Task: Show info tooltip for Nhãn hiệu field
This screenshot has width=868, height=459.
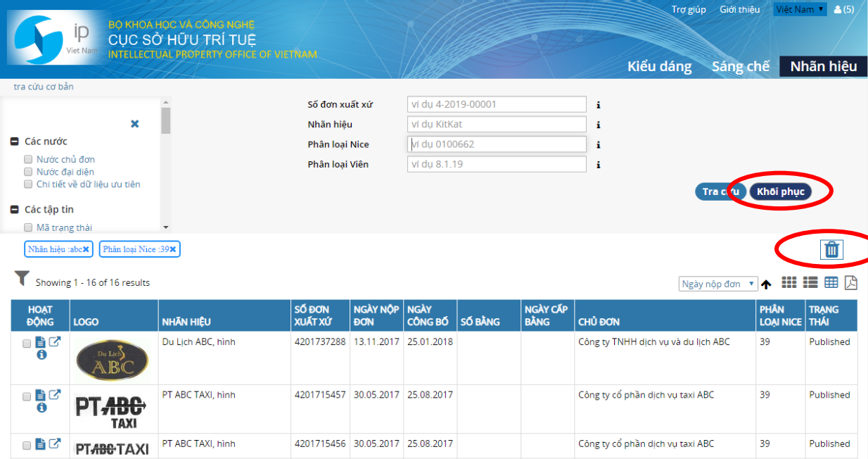Action: 599,125
